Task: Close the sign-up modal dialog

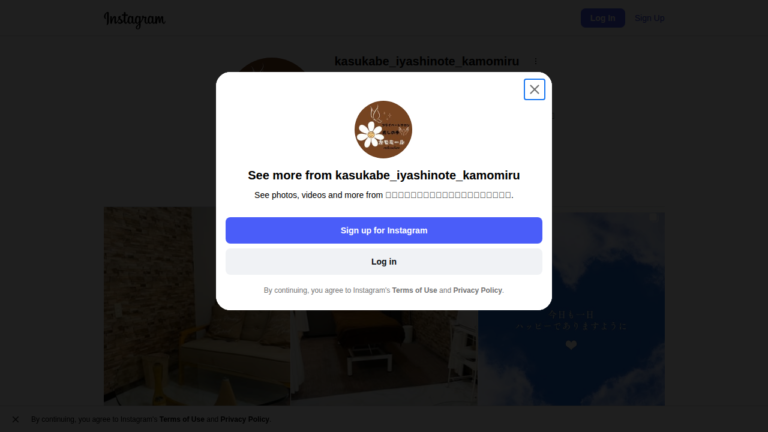Action: point(534,89)
